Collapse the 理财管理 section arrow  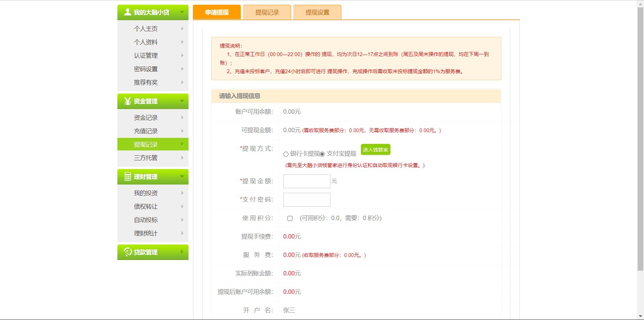tap(182, 176)
